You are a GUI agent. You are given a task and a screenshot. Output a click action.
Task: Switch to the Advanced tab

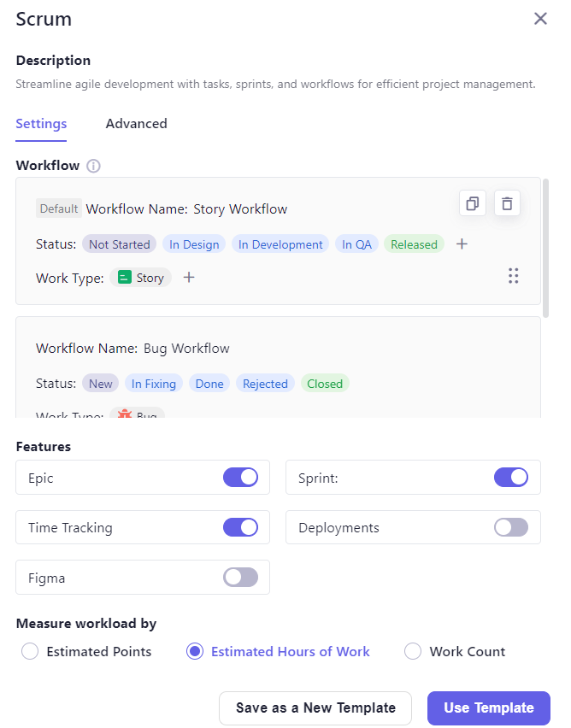136,124
